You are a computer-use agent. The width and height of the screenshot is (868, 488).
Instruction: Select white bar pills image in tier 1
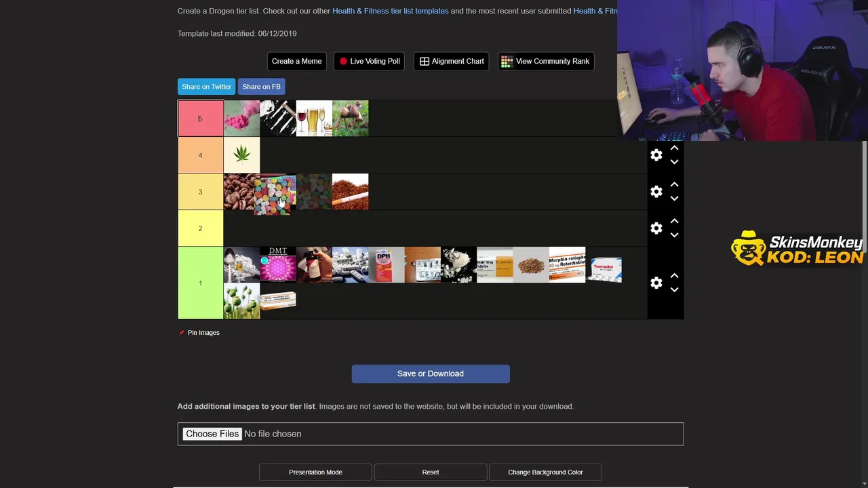(x=351, y=265)
